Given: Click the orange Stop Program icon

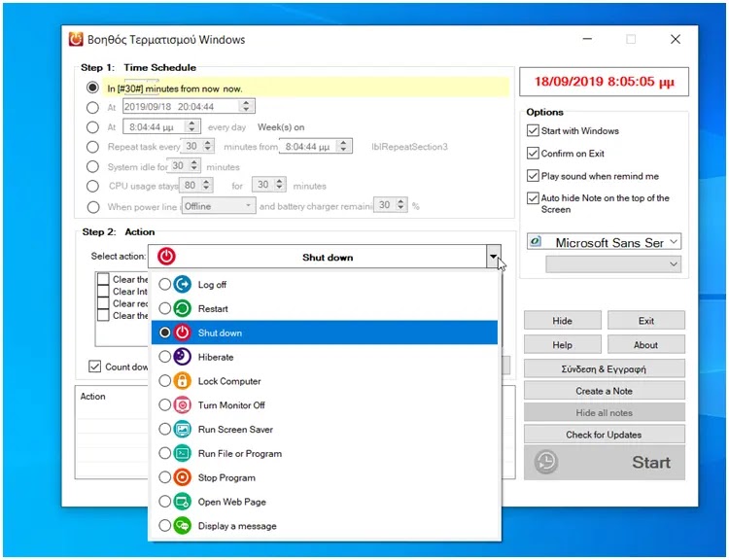Looking at the screenshot, I should click(183, 477).
